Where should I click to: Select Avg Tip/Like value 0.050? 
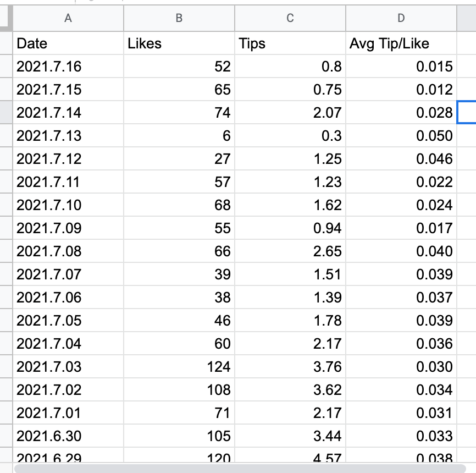(x=401, y=135)
